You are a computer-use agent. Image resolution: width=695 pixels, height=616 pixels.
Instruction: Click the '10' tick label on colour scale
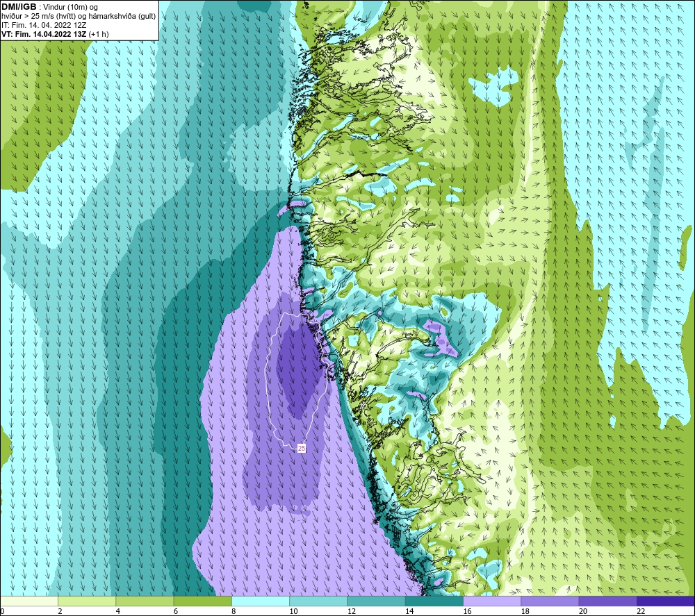[293, 611]
